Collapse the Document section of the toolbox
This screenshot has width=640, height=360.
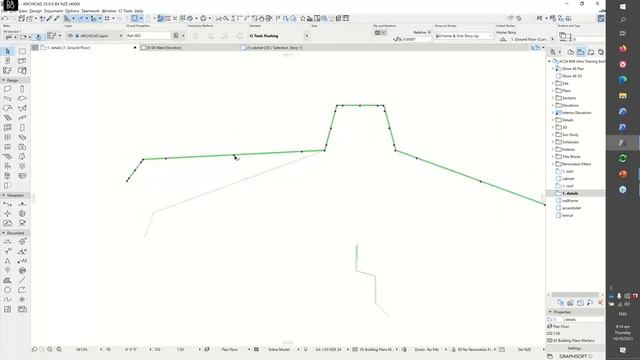coord(4,233)
